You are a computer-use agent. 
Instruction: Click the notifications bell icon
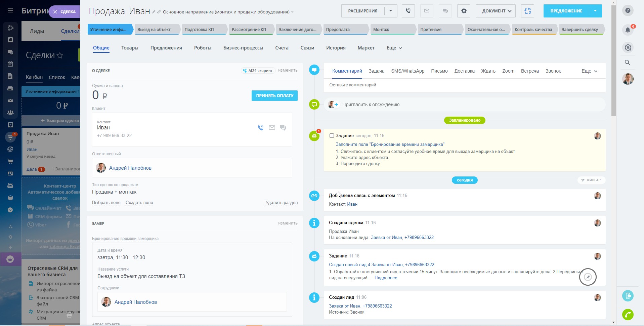628,30
